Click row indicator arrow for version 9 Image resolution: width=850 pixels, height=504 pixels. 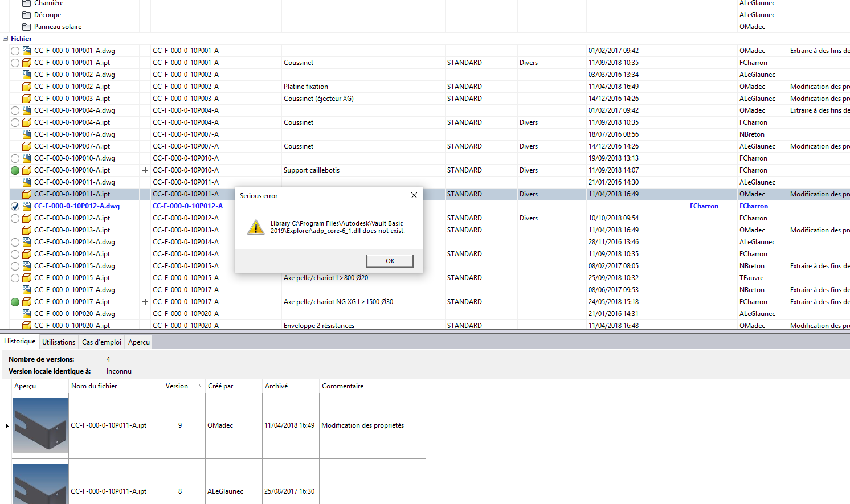7,426
